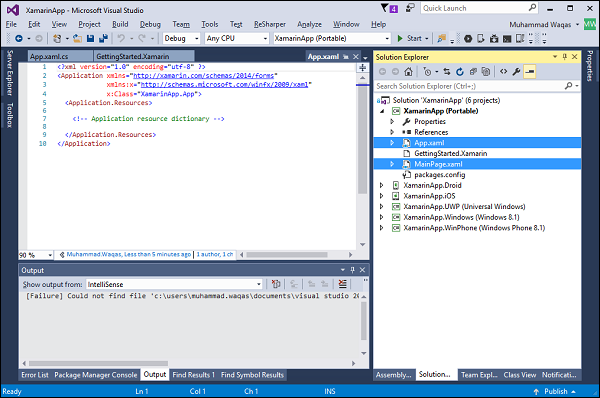Click the Save All toolbar icon

[103, 38]
